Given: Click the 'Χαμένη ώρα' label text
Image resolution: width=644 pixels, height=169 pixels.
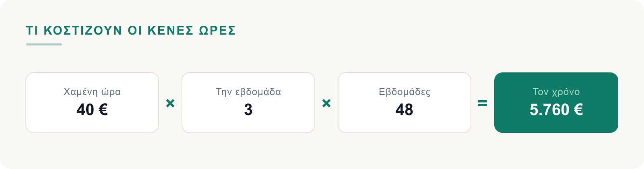Looking at the screenshot, I should 92,92.
